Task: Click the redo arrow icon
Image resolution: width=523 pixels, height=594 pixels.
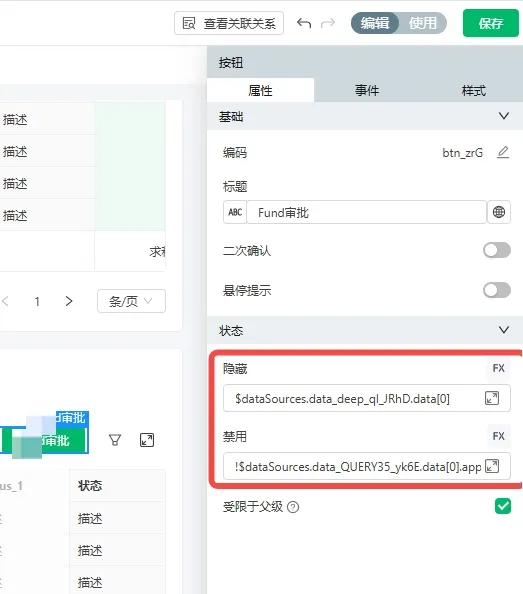Action: (x=328, y=23)
